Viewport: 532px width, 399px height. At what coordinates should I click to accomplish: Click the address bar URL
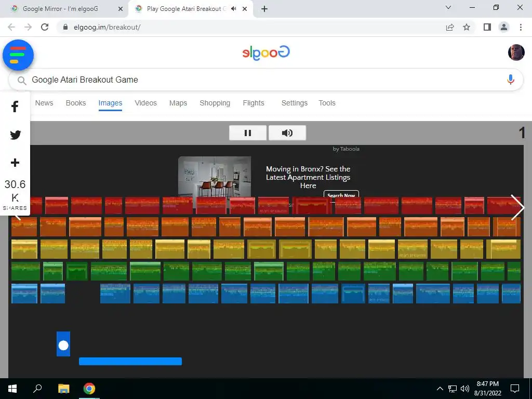pyautogui.click(x=107, y=27)
